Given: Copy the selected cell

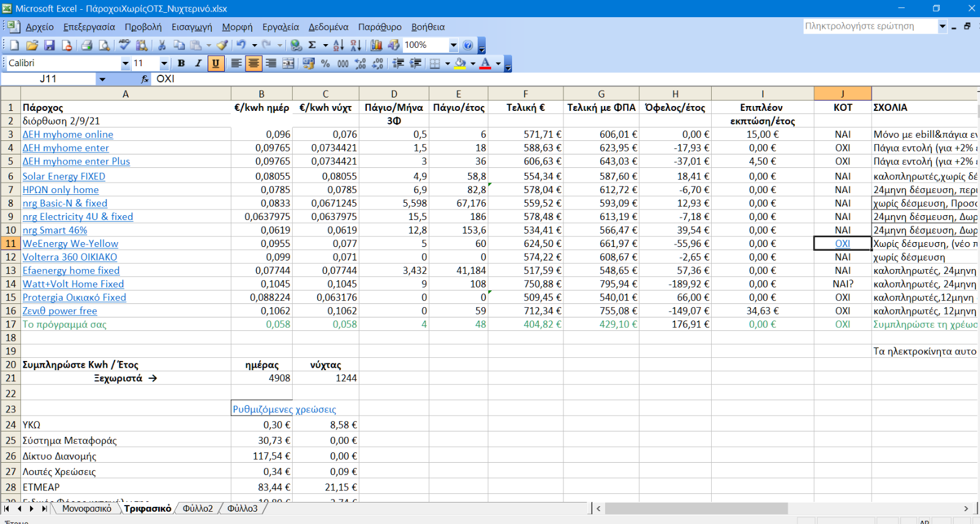Looking at the screenshot, I should click(x=179, y=45).
